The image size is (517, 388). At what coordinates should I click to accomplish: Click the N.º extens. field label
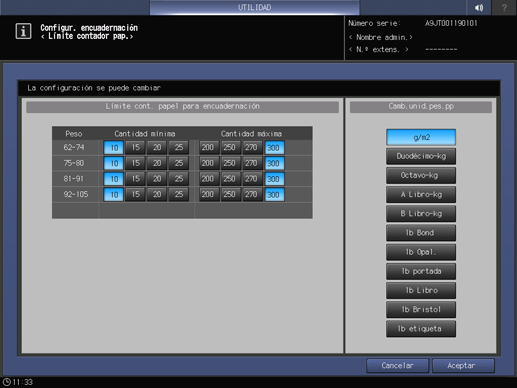tap(379, 49)
